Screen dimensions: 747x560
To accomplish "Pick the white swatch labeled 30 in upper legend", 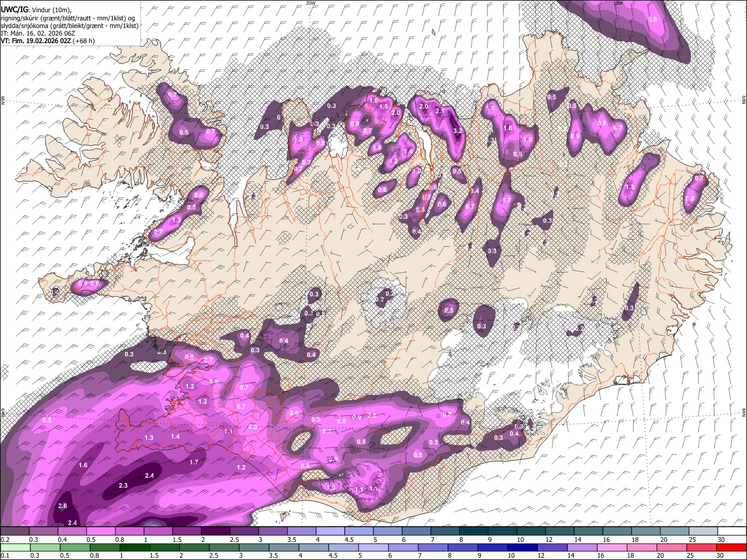I will pos(732,531).
